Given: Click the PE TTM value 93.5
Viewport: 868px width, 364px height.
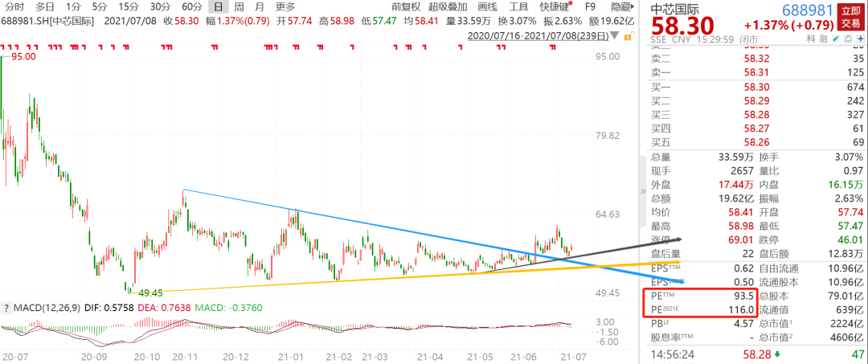Looking at the screenshot, I should (x=744, y=296).
